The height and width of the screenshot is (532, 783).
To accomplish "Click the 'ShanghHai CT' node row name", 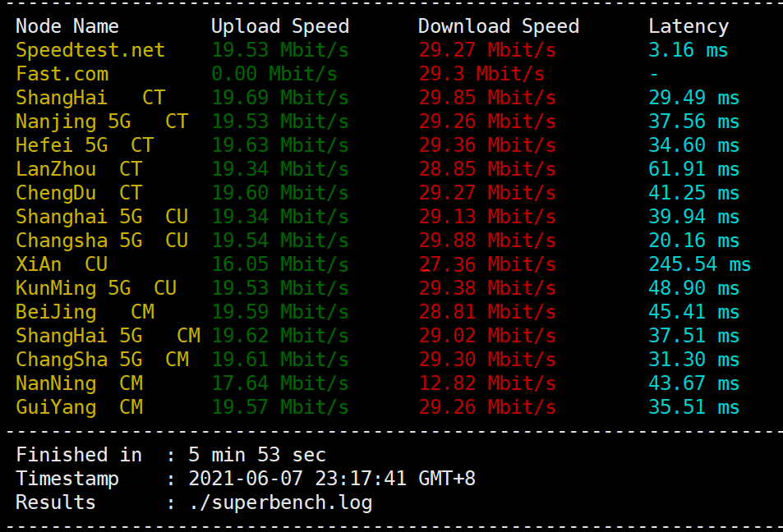I will pyautogui.click(x=90, y=98).
